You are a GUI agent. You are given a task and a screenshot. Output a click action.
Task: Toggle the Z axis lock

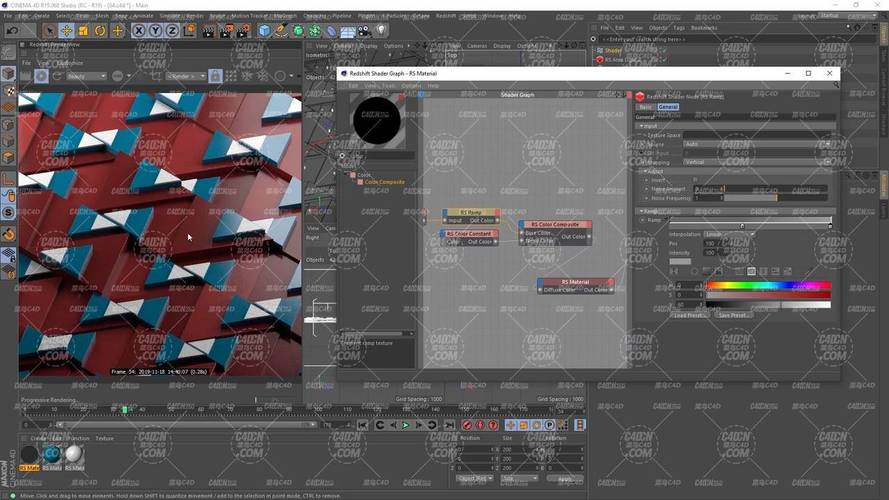click(x=171, y=31)
